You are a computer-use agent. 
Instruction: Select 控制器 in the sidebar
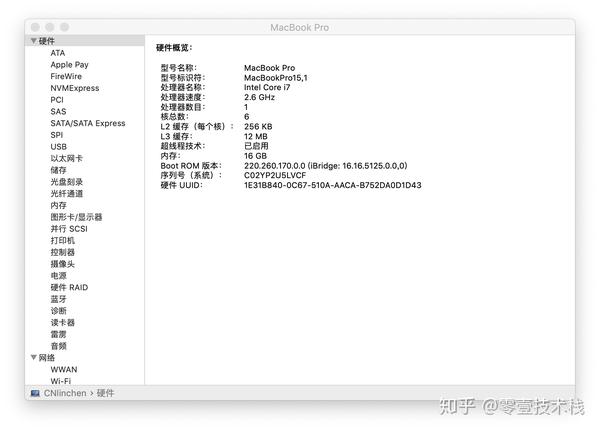point(63,252)
